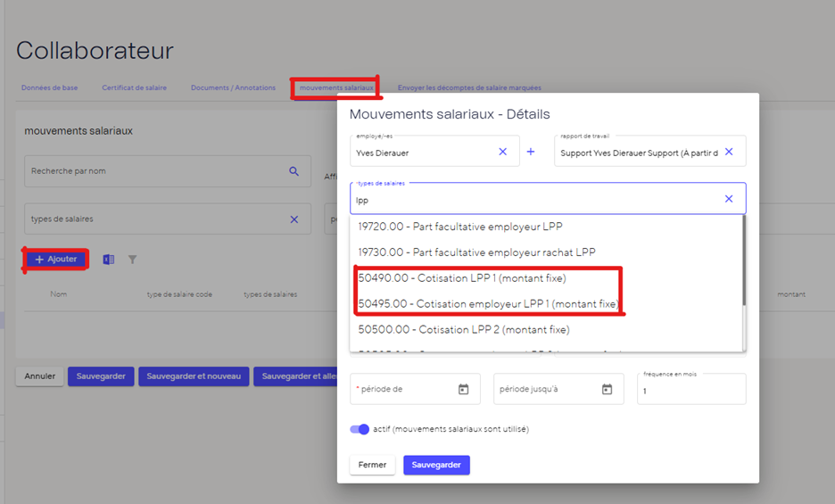Switch to the Certificat de salaire tab
Viewport: 835px width, 504px height.
(134, 88)
